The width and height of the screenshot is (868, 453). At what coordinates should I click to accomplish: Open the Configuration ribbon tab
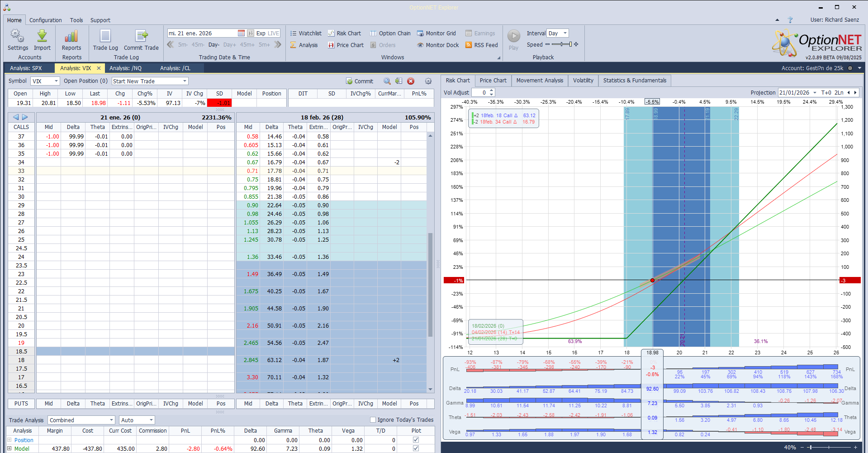click(x=46, y=20)
